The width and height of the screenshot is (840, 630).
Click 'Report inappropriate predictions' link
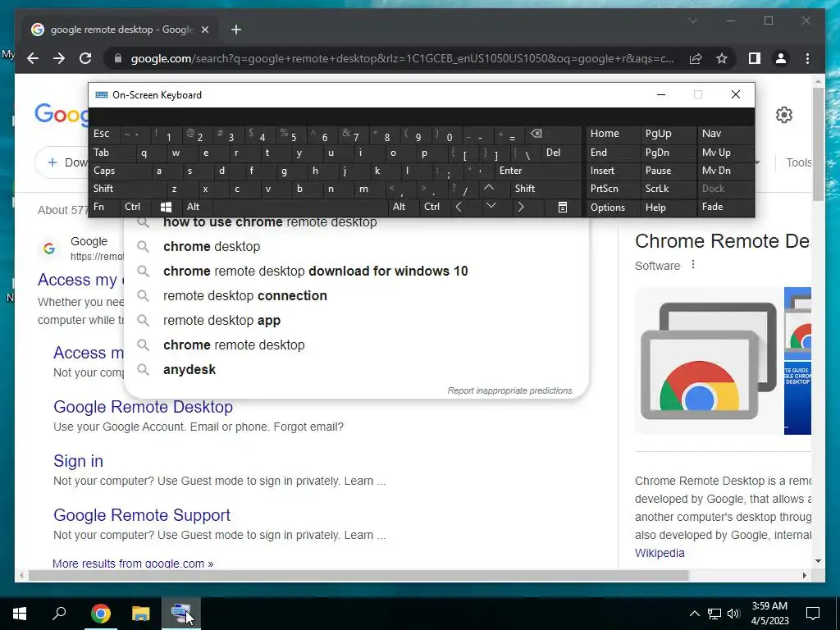pos(510,390)
